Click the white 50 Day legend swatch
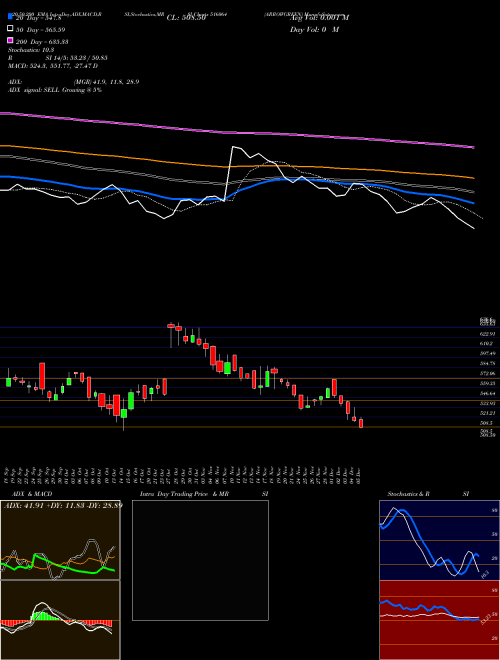The height and width of the screenshot is (660, 500). [x=11, y=29]
